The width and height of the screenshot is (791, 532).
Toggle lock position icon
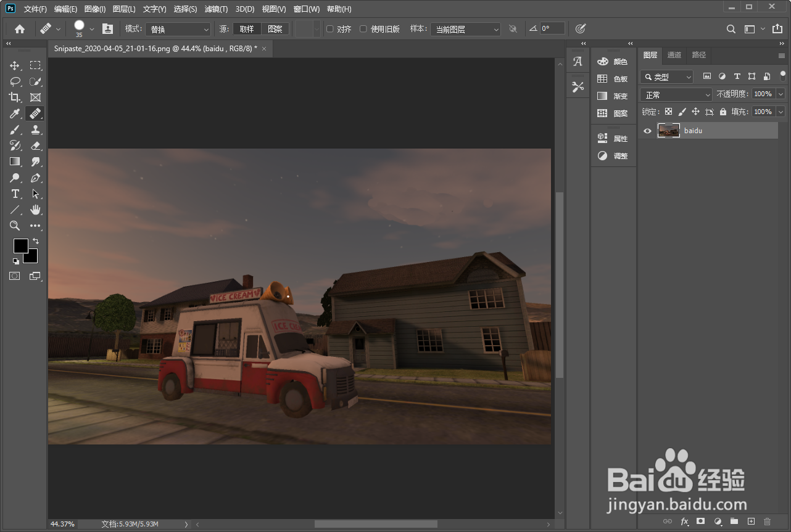695,112
